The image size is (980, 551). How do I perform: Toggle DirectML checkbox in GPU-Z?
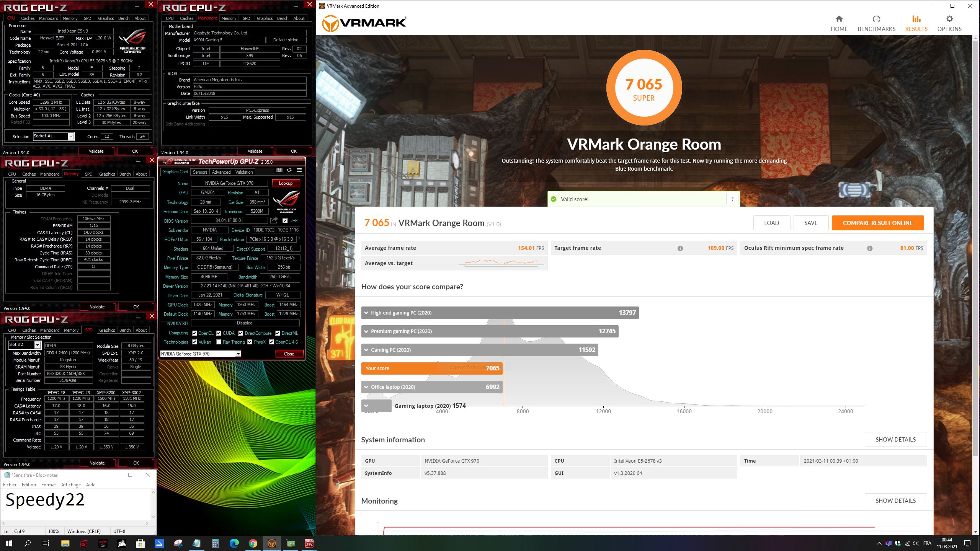click(x=277, y=333)
